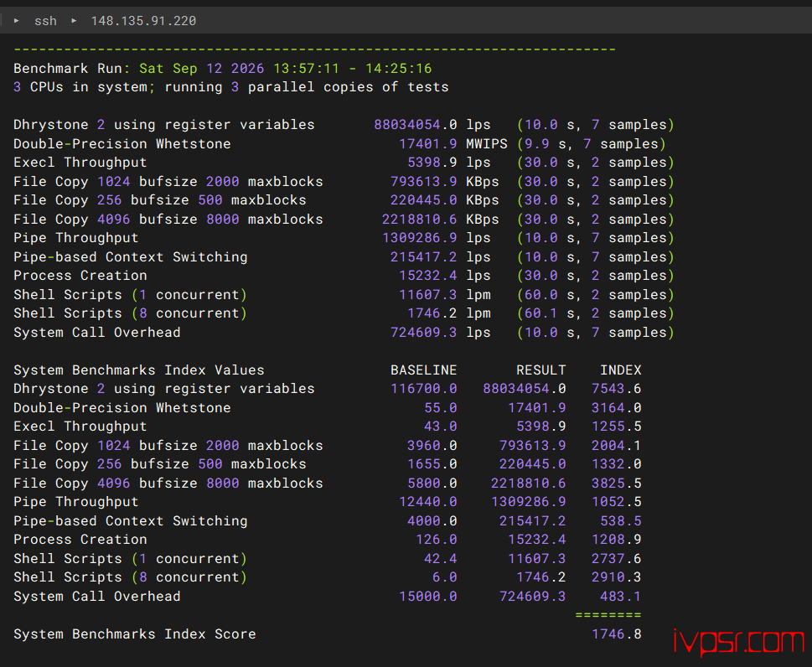The height and width of the screenshot is (667, 812).
Task: Click the timestamp 'Sat Sep 12 2026 13:57:11 - 14:25:16'
Action: [286, 69]
